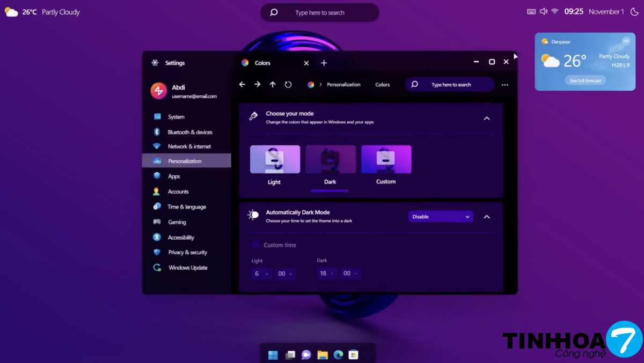Click the Settings search field
The height and width of the screenshot is (363, 644).
pos(451,85)
